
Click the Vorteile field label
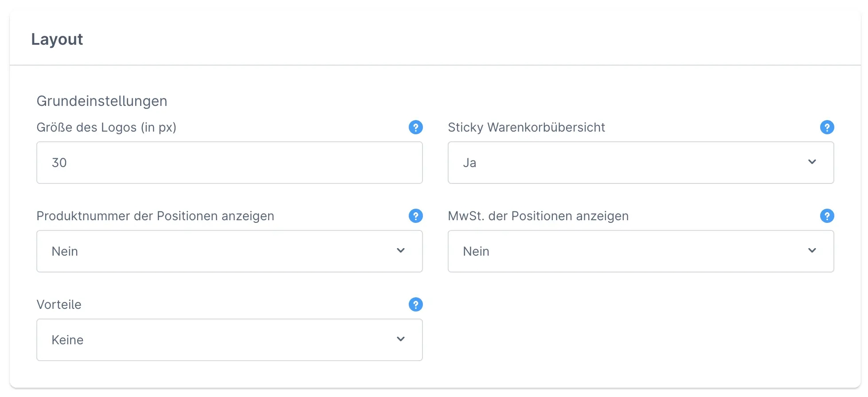pos(59,305)
